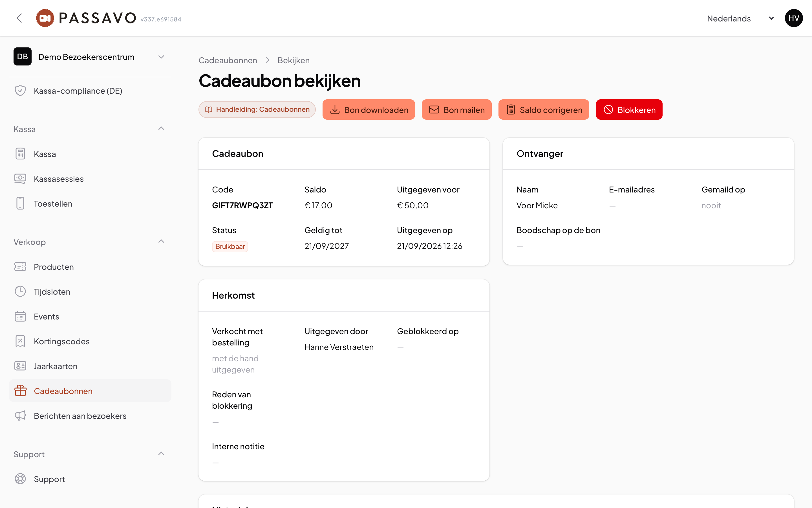The width and height of the screenshot is (812, 508).
Task: Go back with the header arrow
Action: pos(19,18)
